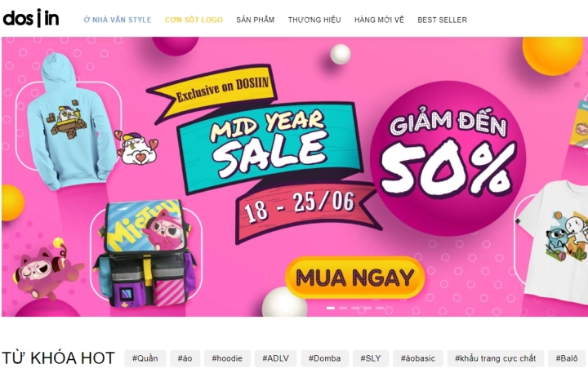Screen dimensions: 588x391
Task: Open the THƯƠNG HIỆU menu item
Action: 314,20
